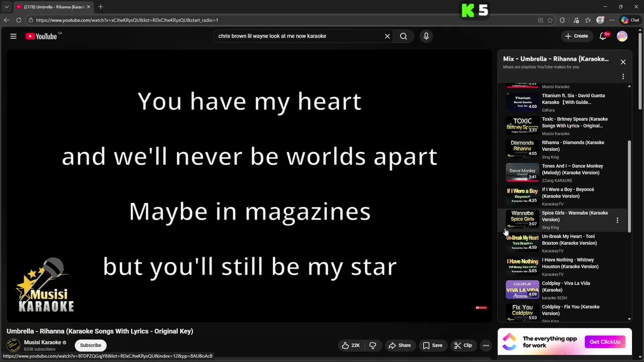
Task: Open the browser profile icon
Action: tap(600, 20)
